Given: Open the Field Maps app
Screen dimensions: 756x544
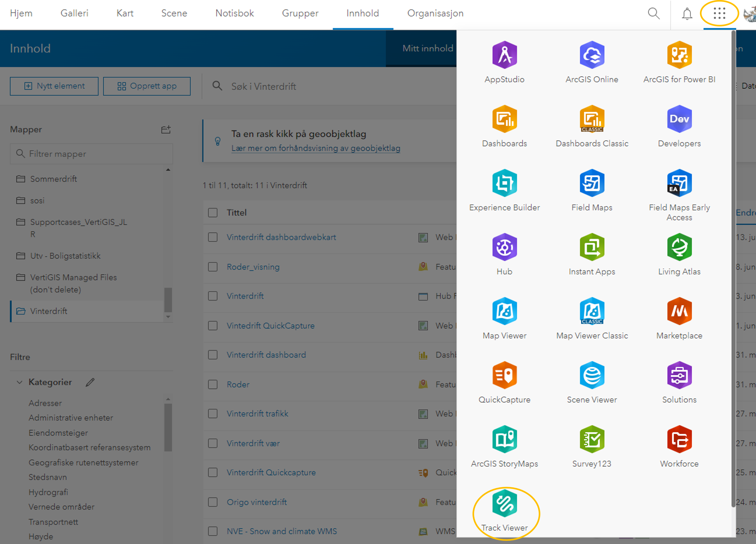Looking at the screenshot, I should 592,190.
